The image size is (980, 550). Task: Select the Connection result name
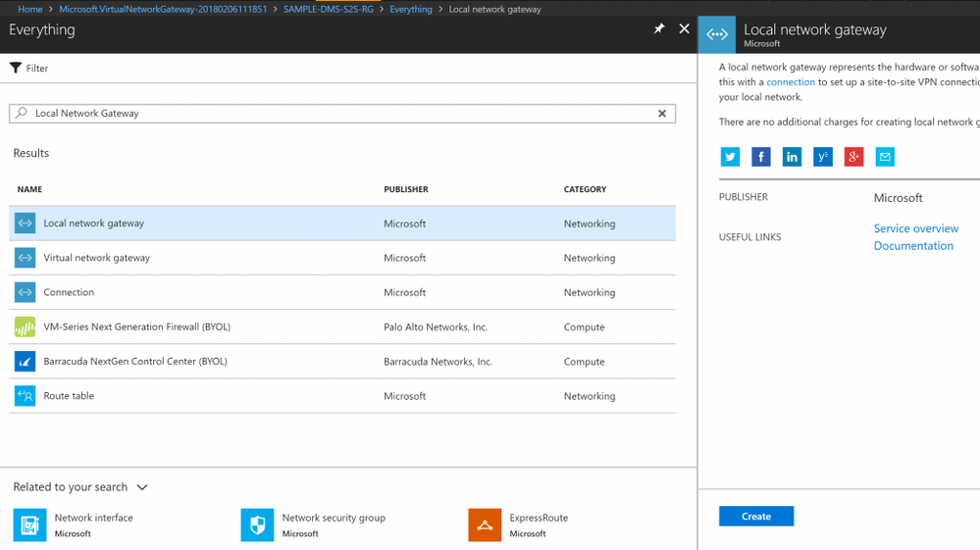click(69, 292)
